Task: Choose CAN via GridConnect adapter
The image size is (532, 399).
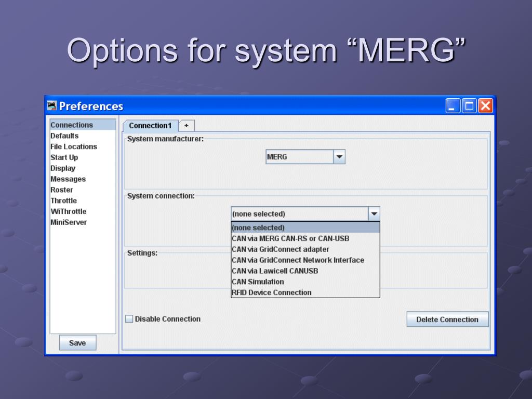Action: (305, 249)
